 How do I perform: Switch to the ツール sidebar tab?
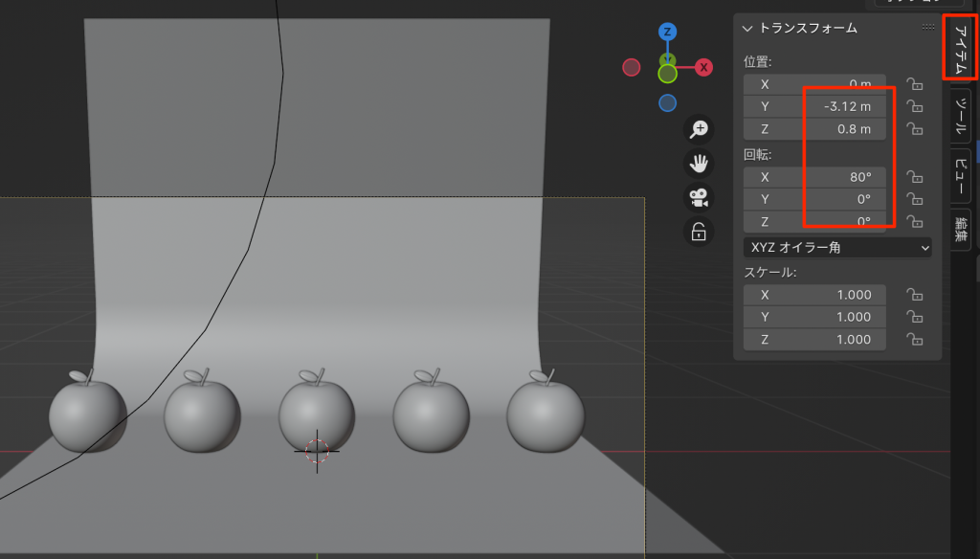coord(961,116)
